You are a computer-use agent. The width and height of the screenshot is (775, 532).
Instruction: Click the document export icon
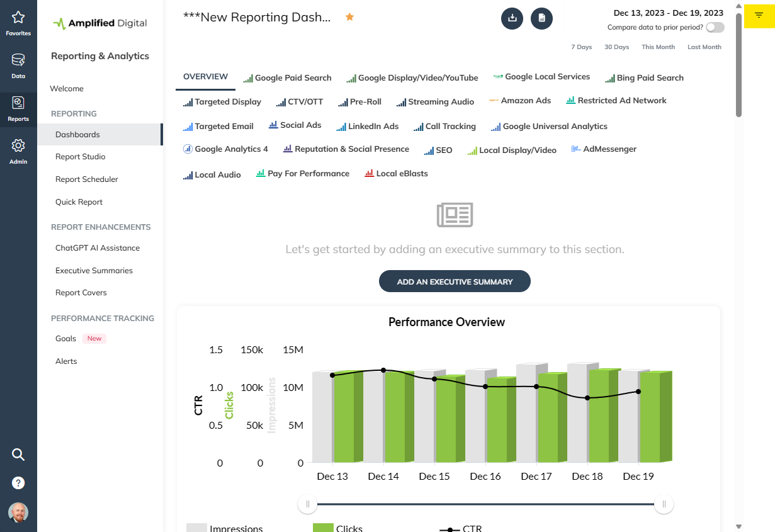click(541, 18)
